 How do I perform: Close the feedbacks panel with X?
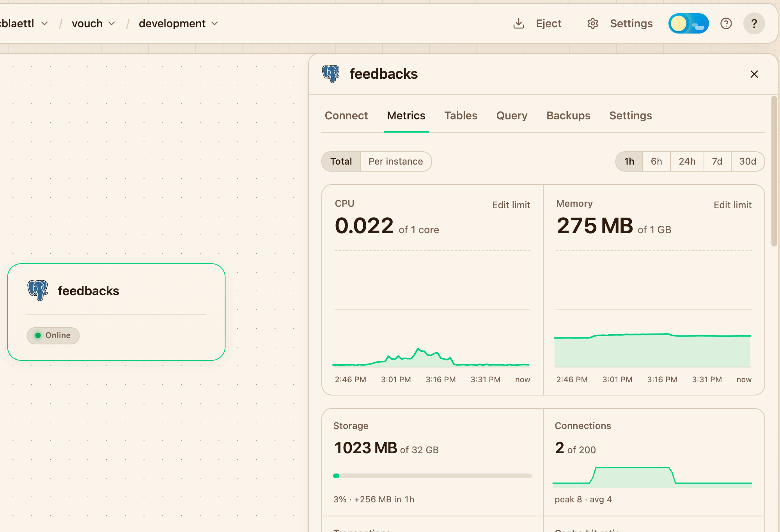(754, 74)
